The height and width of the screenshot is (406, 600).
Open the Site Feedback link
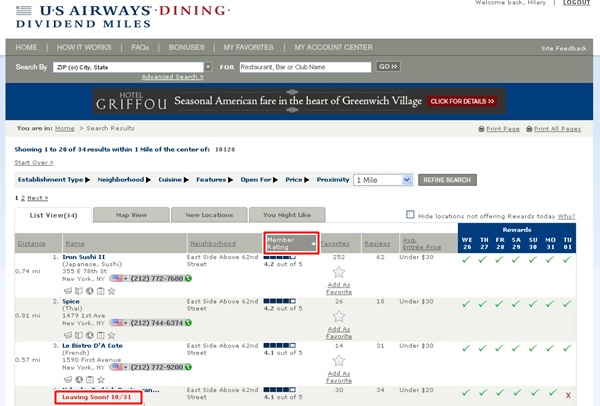click(564, 49)
